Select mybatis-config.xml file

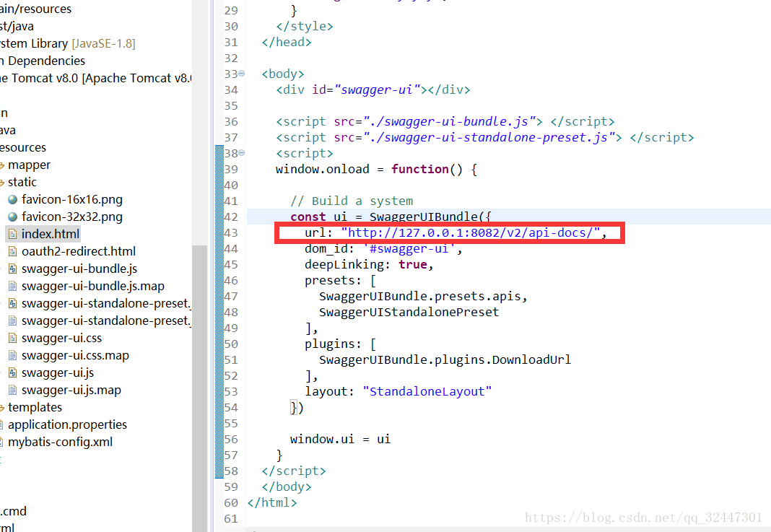pyautogui.click(x=60, y=442)
